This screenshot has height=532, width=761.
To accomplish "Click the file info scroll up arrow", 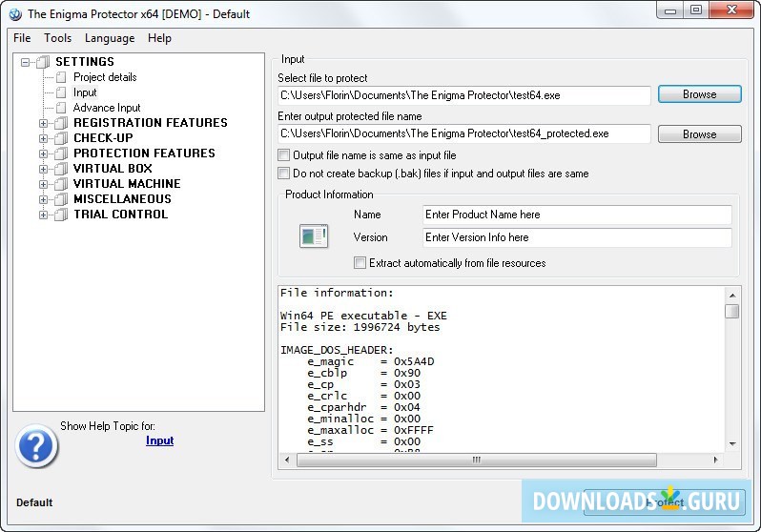I will (731, 296).
